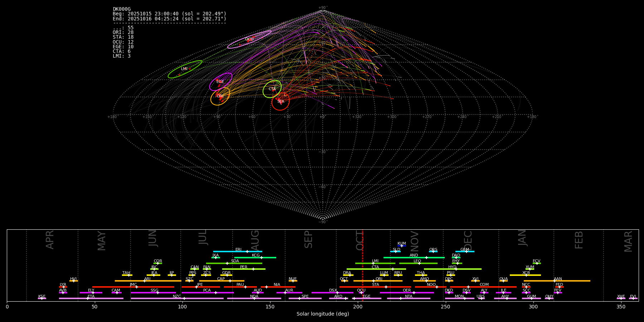The height and width of the screenshot is (322, 644).
Task: Click the 'Beg: 20251015 23:00:40' line
Action: pyautogui.click(x=170, y=14)
